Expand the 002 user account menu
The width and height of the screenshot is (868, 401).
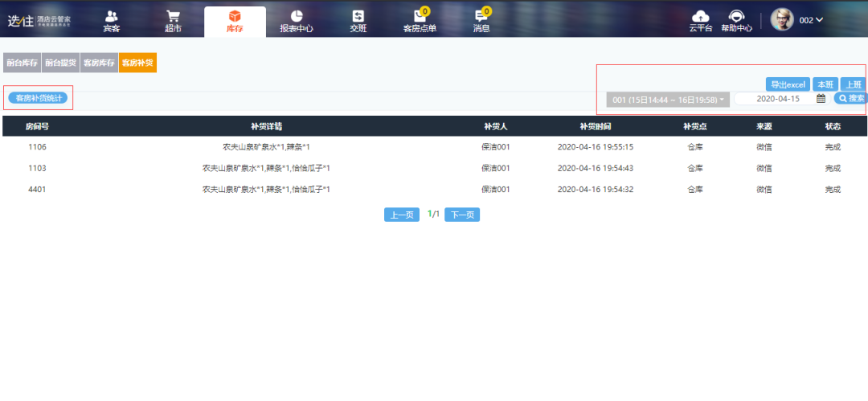(x=811, y=20)
